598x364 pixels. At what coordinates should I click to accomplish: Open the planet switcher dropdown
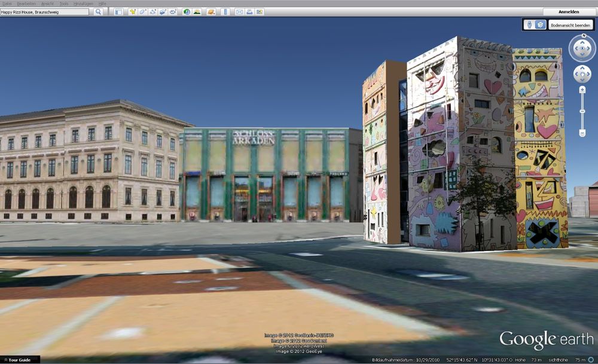pyautogui.click(x=211, y=12)
